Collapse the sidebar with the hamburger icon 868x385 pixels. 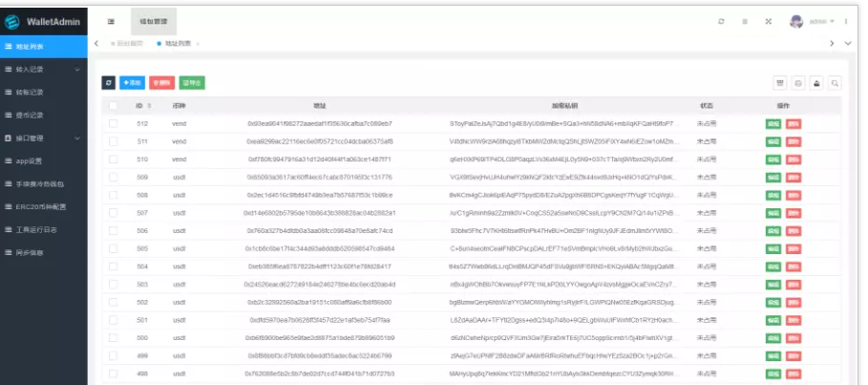coord(111,22)
